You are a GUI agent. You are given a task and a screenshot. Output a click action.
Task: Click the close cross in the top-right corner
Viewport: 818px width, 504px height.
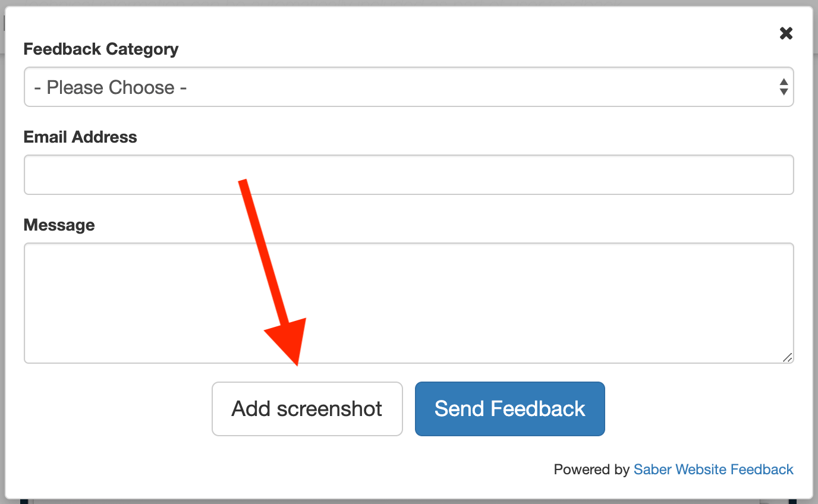point(786,33)
